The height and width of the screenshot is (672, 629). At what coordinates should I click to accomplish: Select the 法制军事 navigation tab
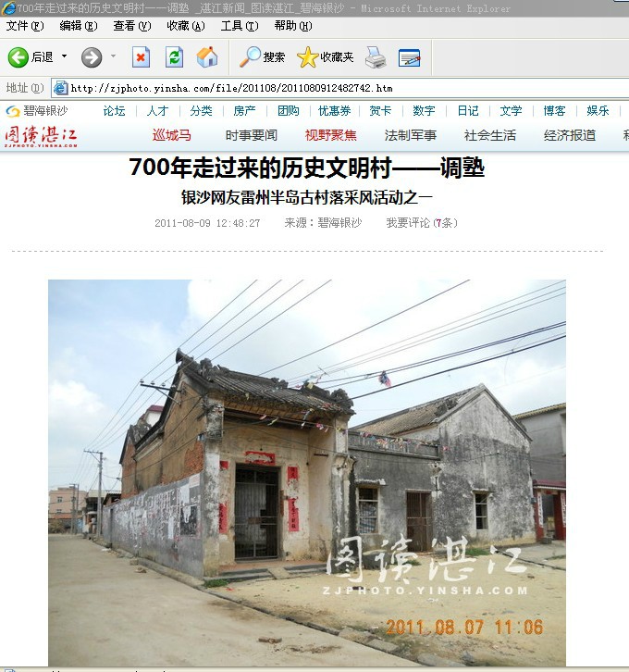[x=410, y=135]
